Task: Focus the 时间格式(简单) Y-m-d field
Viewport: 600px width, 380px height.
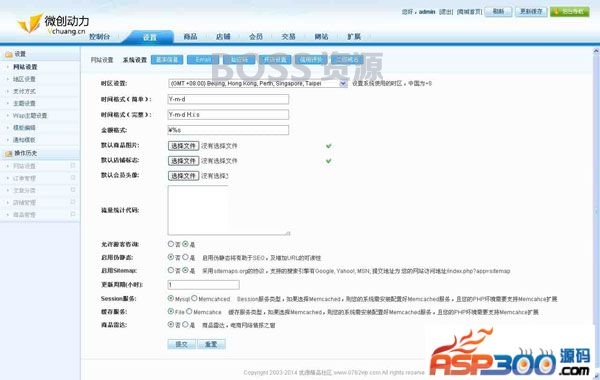Action: [228, 99]
